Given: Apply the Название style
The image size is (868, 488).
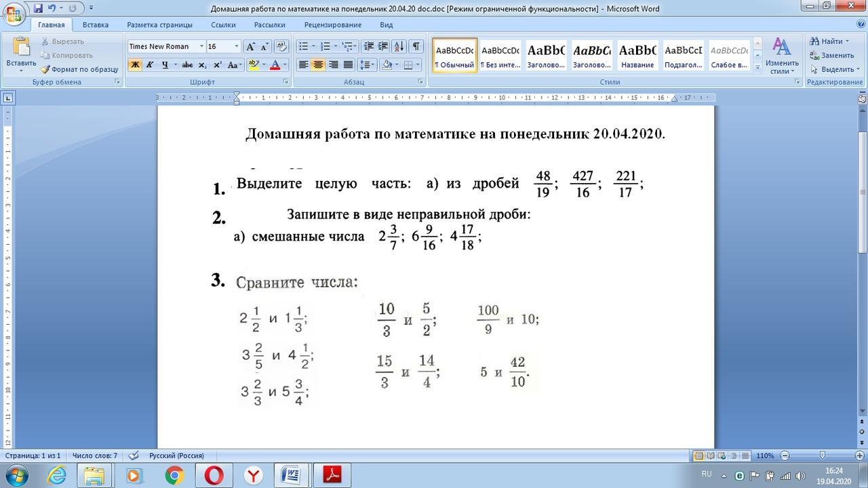Looking at the screenshot, I should [637, 55].
